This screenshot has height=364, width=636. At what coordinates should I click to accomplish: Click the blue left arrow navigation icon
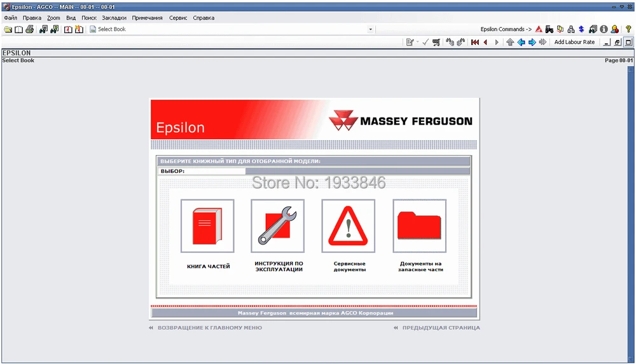coord(521,42)
